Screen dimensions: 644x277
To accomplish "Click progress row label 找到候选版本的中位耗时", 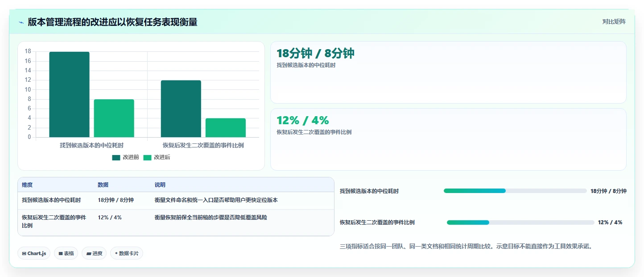I will point(369,191).
